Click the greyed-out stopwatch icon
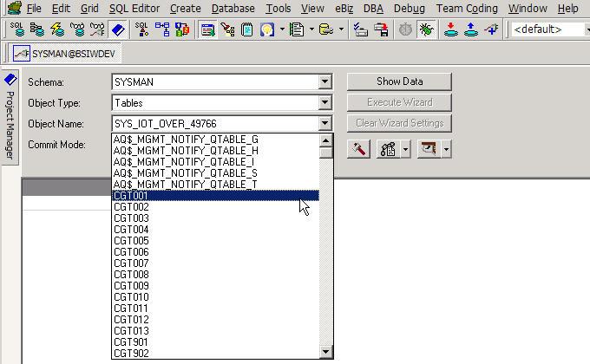Image resolution: width=590 pixels, height=364 pixels. pos(405,29)
